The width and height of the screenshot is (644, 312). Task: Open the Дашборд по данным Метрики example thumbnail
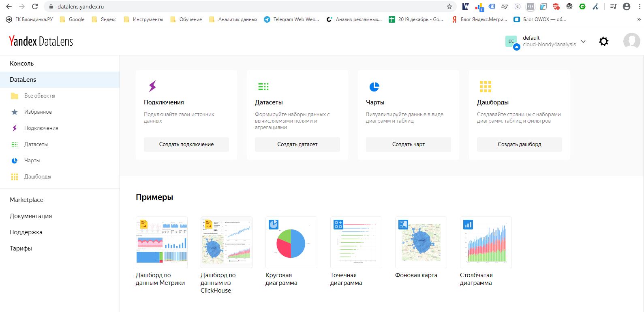[x=162, y=242]
